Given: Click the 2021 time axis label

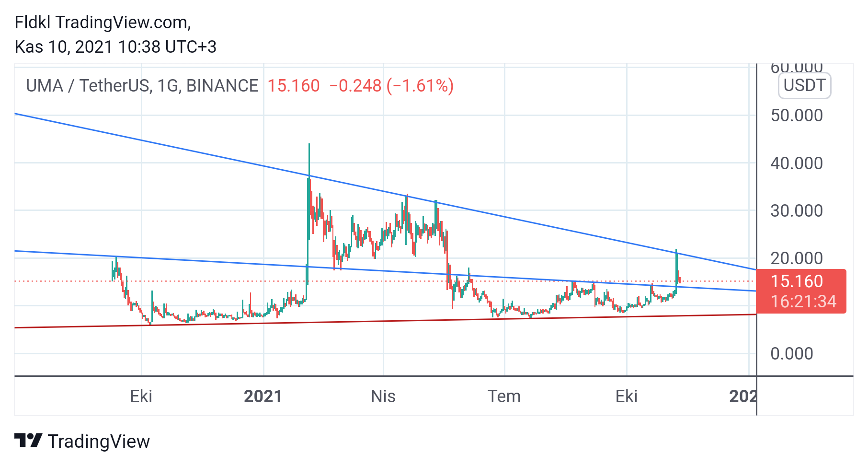Looking at the screenshot, I should point(263,396).
